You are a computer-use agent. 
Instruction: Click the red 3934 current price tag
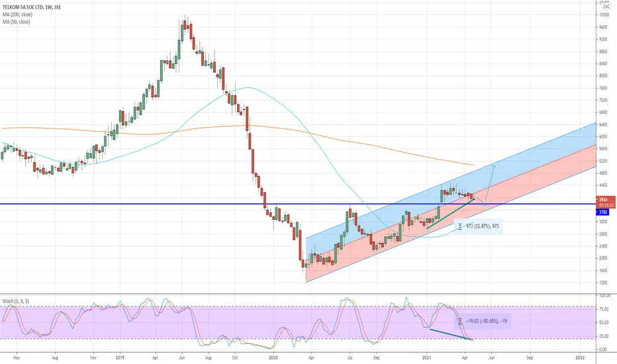(606, 203)
